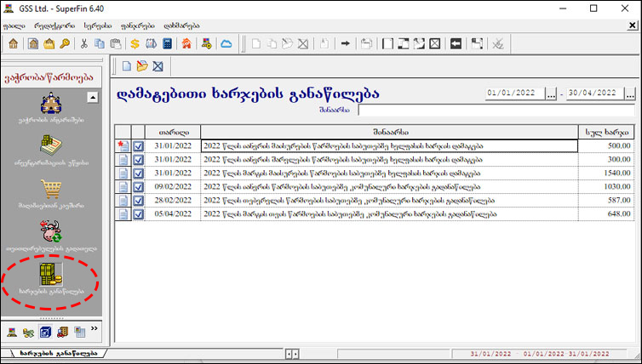Click the document icon in the 648.00 row
Image resolution: width=642 pixels, height=364 pixels.
tap(123, 214)
